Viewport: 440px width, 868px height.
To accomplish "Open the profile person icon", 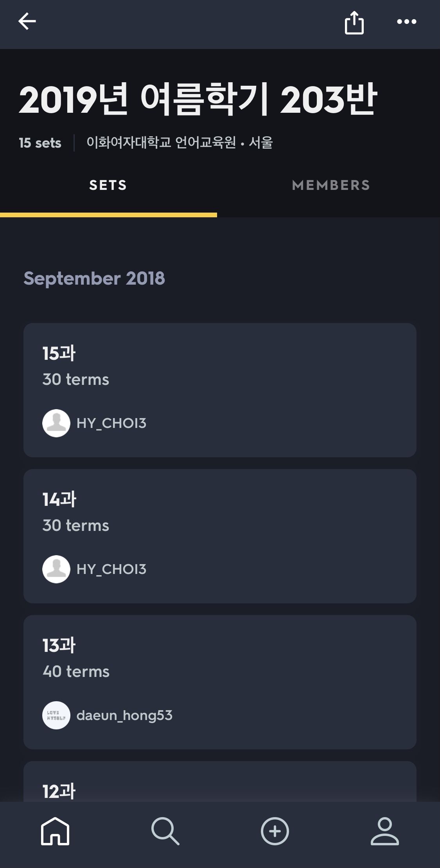I will (x=384, y=831).
